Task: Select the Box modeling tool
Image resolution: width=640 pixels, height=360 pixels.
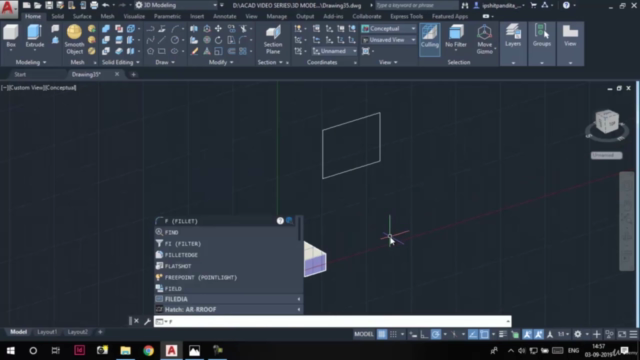Action: 11,37
